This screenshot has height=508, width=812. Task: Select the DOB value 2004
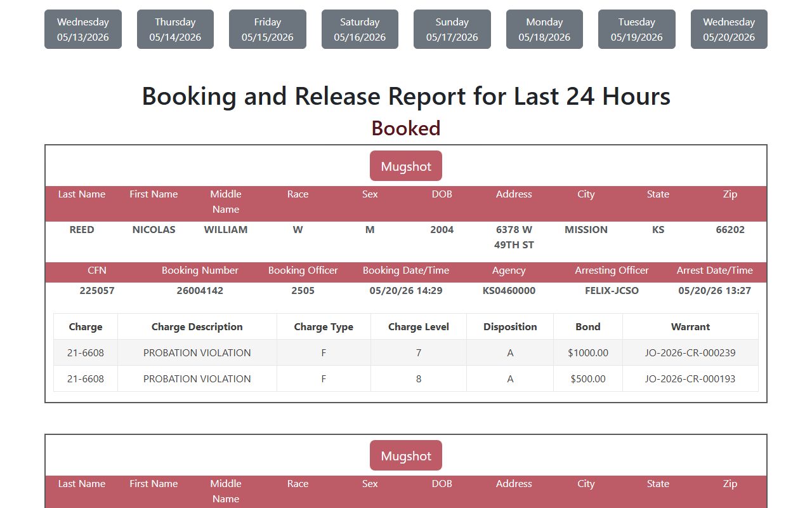coord(442,230)
